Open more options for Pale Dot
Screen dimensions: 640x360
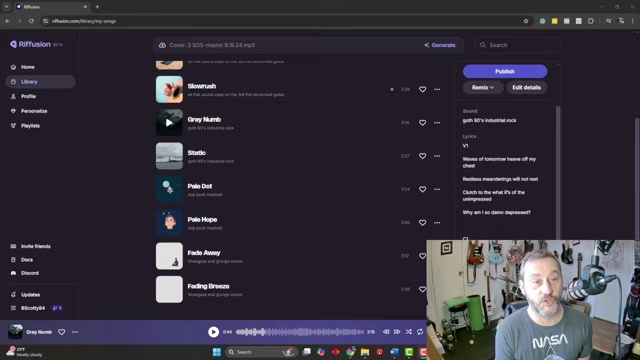coord(437,189)
